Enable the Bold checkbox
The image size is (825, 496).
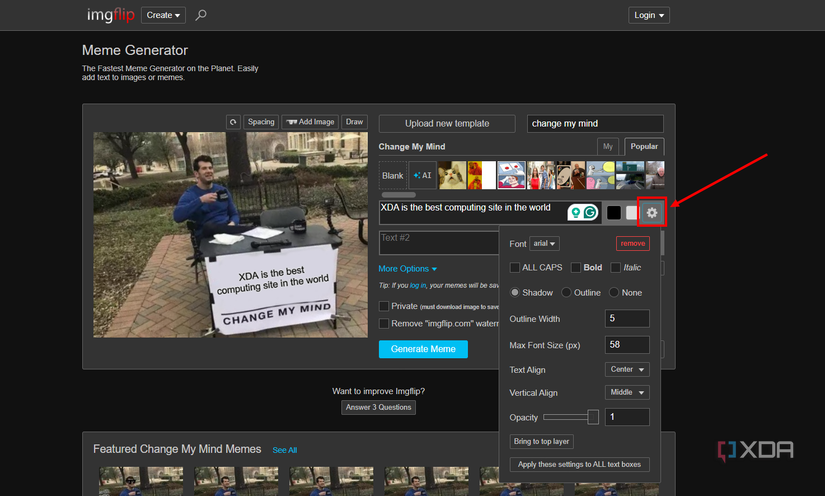point(576,267)
